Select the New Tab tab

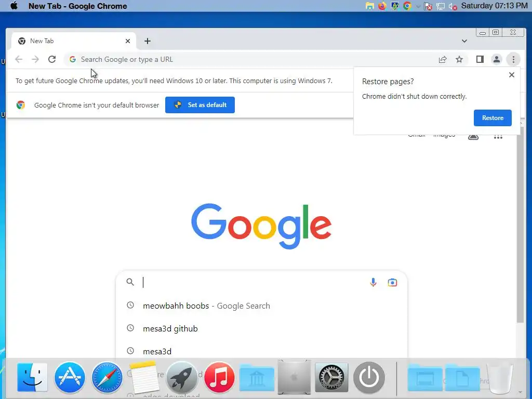coord(74,41)
